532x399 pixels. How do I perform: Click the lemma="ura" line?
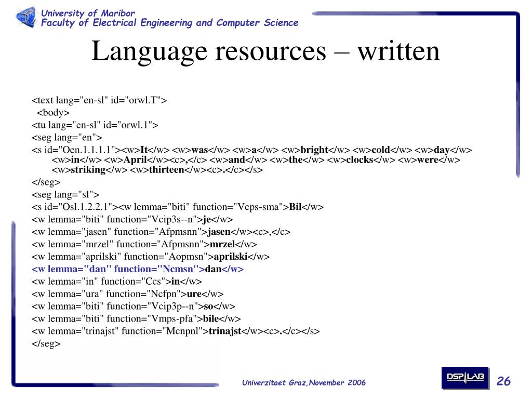[128, 294]
